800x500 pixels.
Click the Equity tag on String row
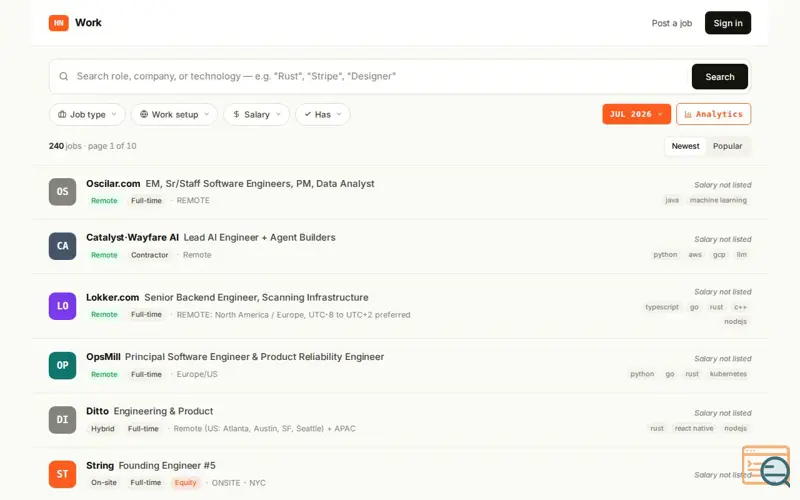point(185,483)
